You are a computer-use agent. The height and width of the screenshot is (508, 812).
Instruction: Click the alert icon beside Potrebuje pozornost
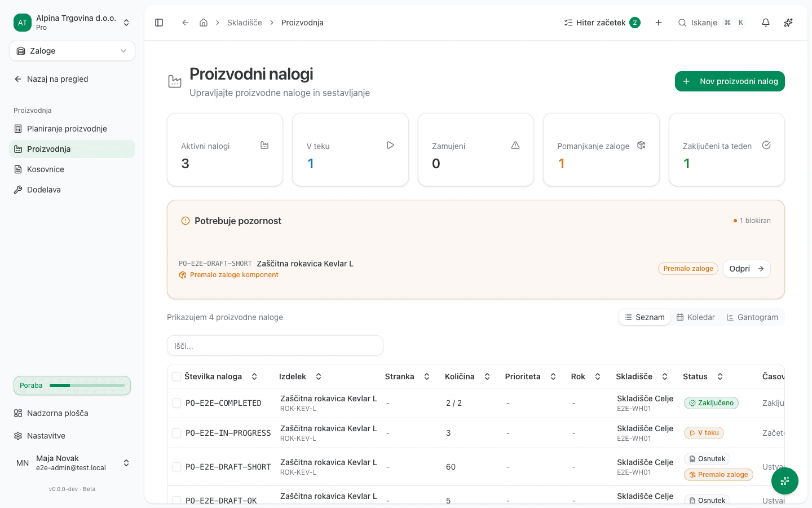pyautogui.click(x=185, y=221)
